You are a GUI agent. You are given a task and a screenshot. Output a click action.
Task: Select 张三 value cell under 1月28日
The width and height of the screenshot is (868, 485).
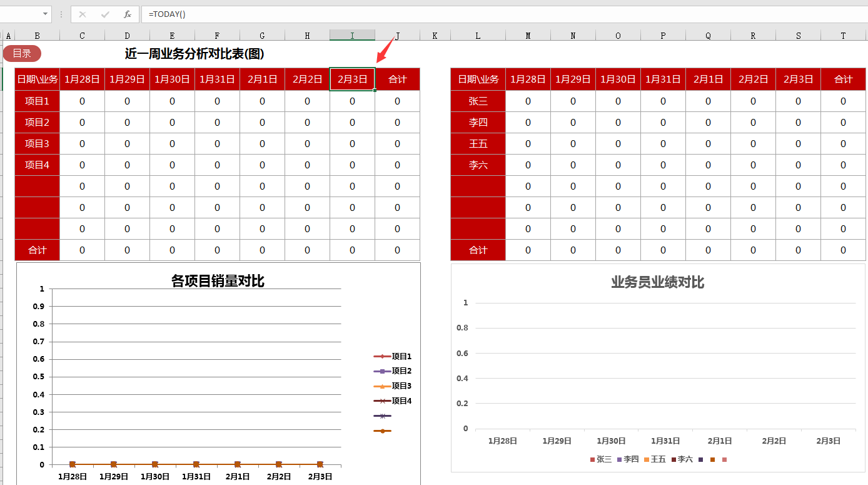[528, 101]
